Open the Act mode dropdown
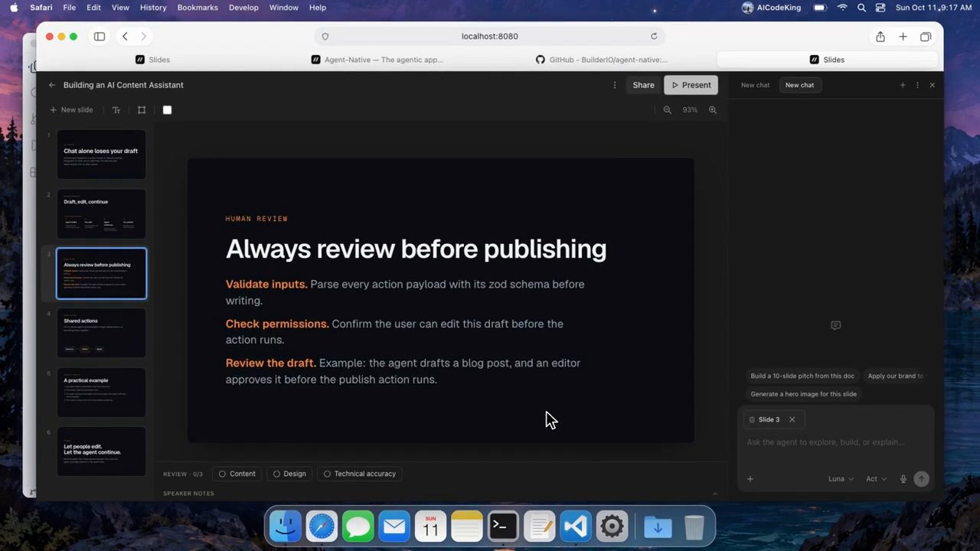Image resolution: width=980 pixels, height=551 pixels. coord(877,479)
